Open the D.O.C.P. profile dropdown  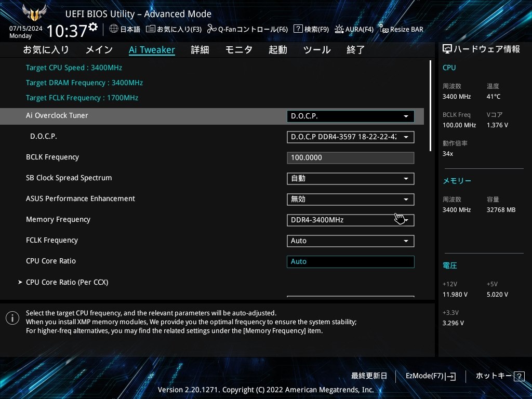pyautogui.click(x=351, y=137)
